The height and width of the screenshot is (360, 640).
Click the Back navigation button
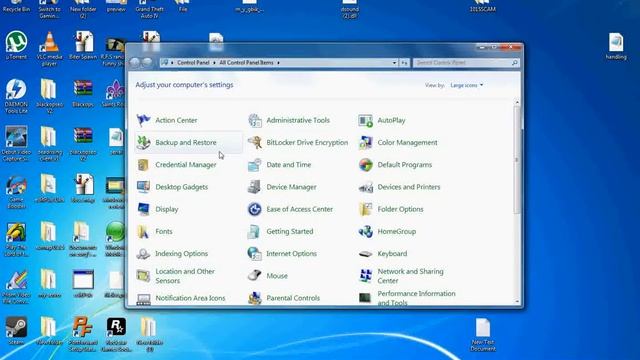coord(135,63)
